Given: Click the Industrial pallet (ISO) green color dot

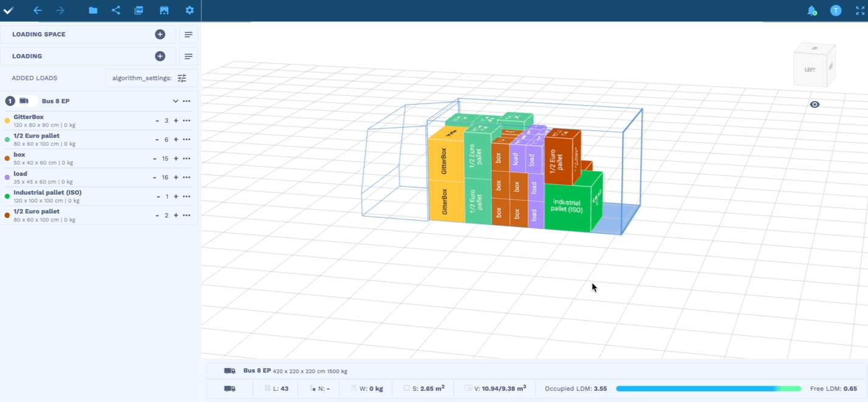Looking at the screenshot, I should pyautogui.click(x=7, y=196).
